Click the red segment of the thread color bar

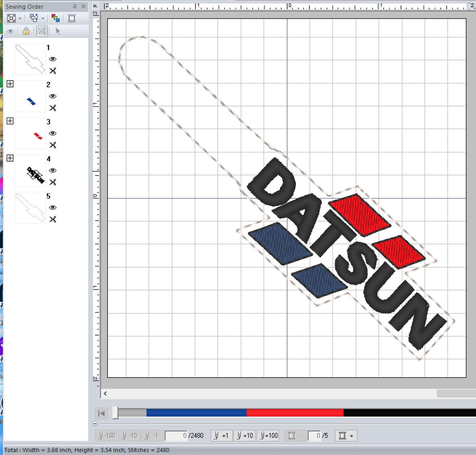pos(295,413)
